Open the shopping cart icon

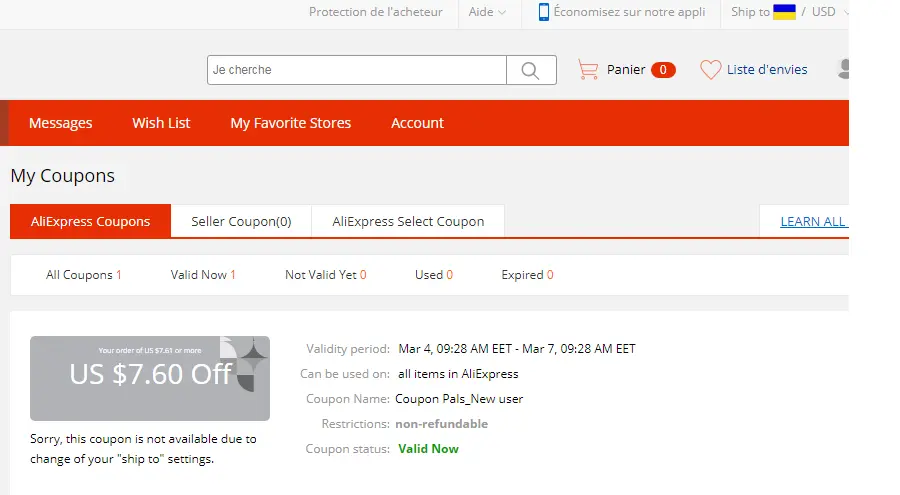click(588, 69)
